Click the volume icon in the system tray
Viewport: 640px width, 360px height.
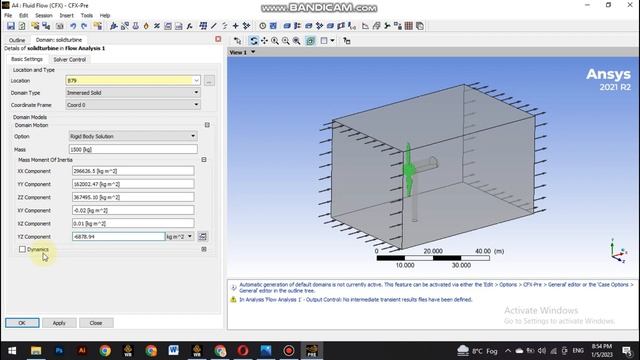point(542,351)
